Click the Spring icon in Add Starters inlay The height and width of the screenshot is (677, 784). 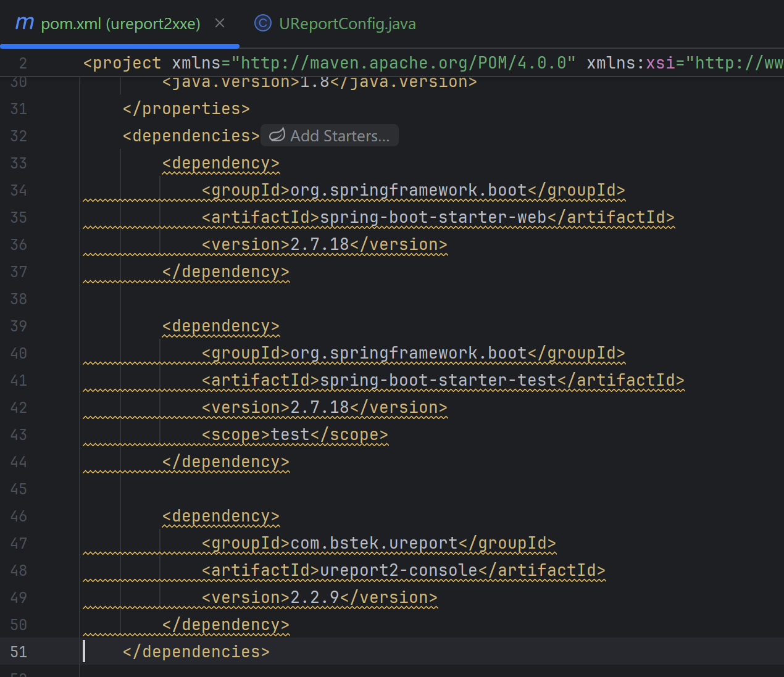277,135
